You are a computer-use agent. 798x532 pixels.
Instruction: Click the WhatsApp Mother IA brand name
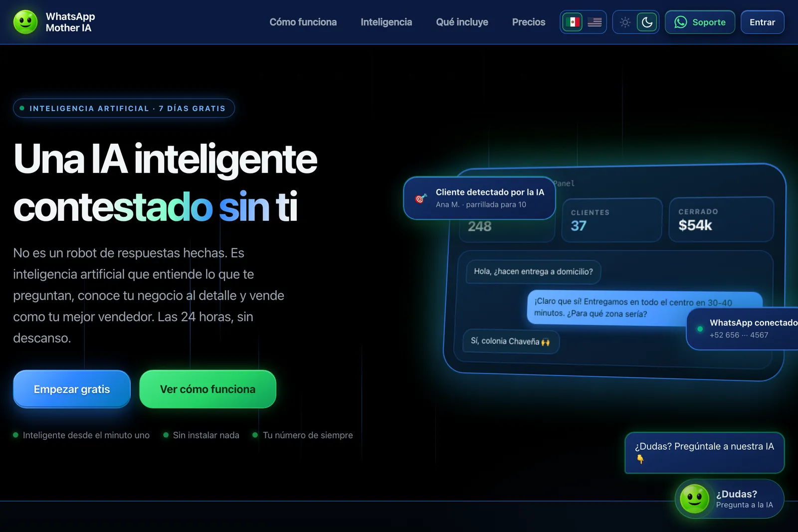pyautogui.click(x=70, y=22)
